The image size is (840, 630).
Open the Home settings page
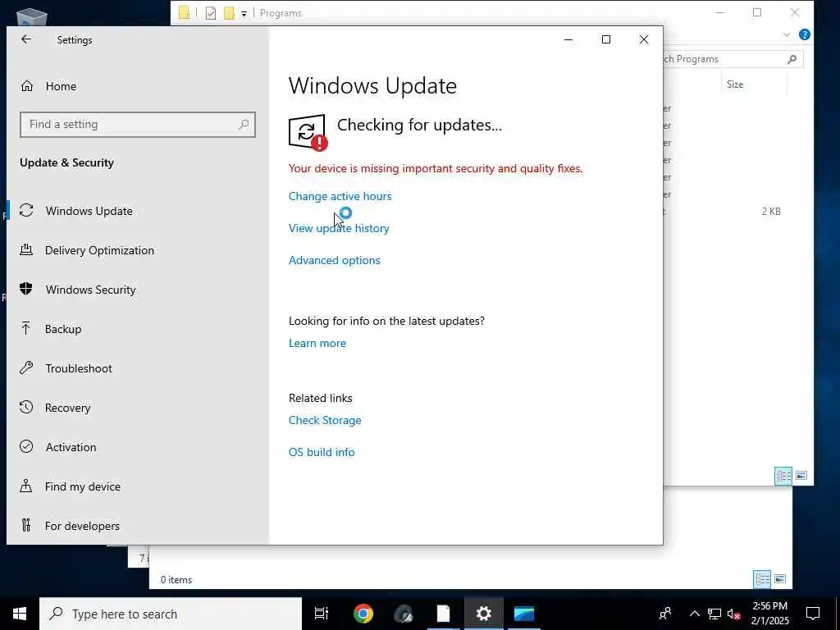pyautogui.click(x=61, y=86)
